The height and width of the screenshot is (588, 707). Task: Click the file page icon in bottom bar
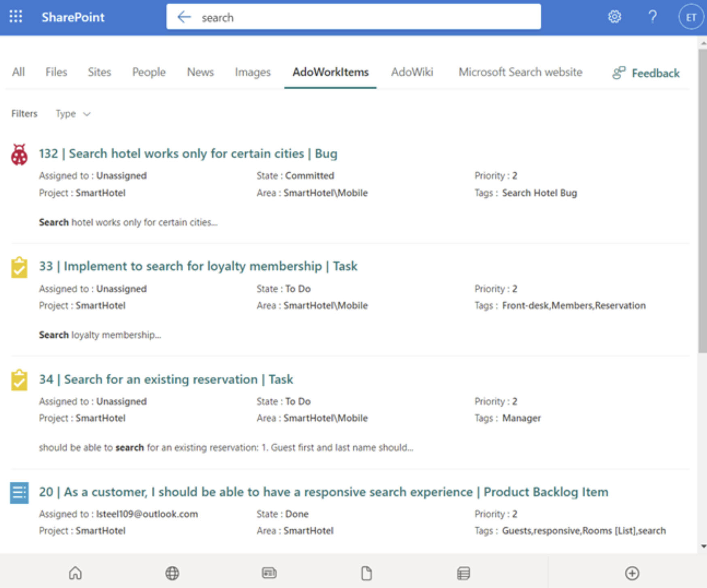coord(366,573)
